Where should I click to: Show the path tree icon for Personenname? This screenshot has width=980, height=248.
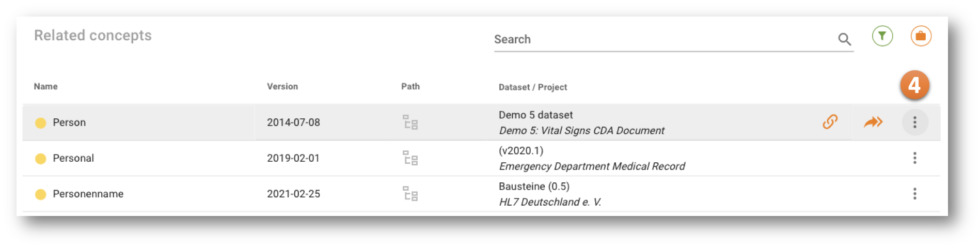[x=410, y=194]
